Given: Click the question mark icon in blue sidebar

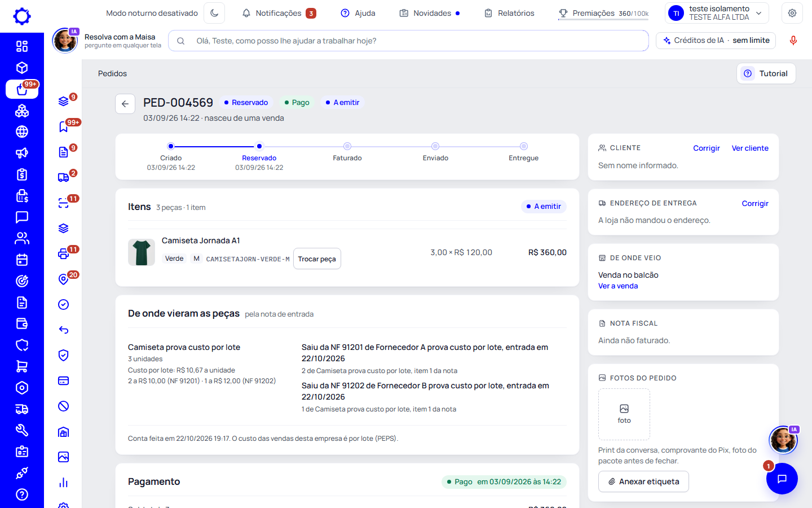Looking at the screenshot, I should (22, 494).
